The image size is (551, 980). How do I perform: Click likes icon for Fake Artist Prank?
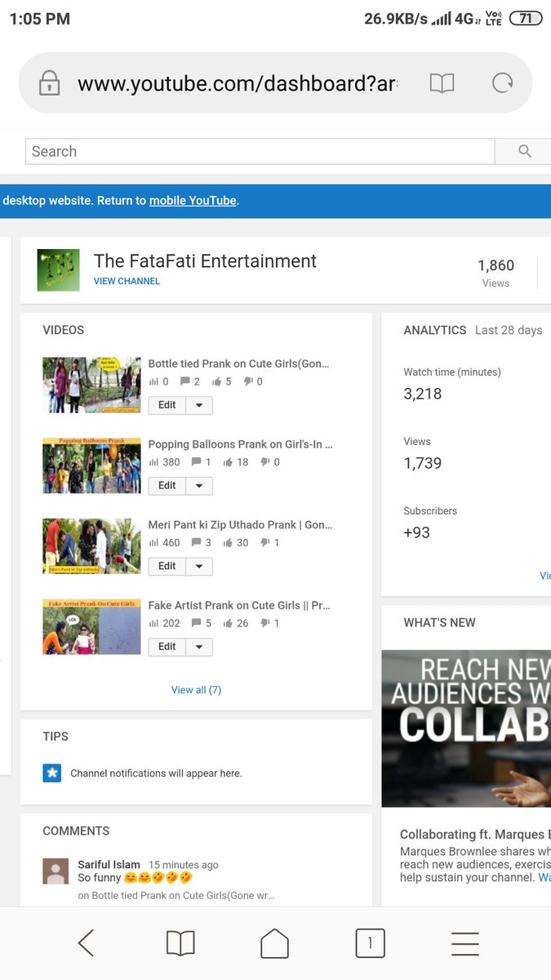[x=228, y=623]
